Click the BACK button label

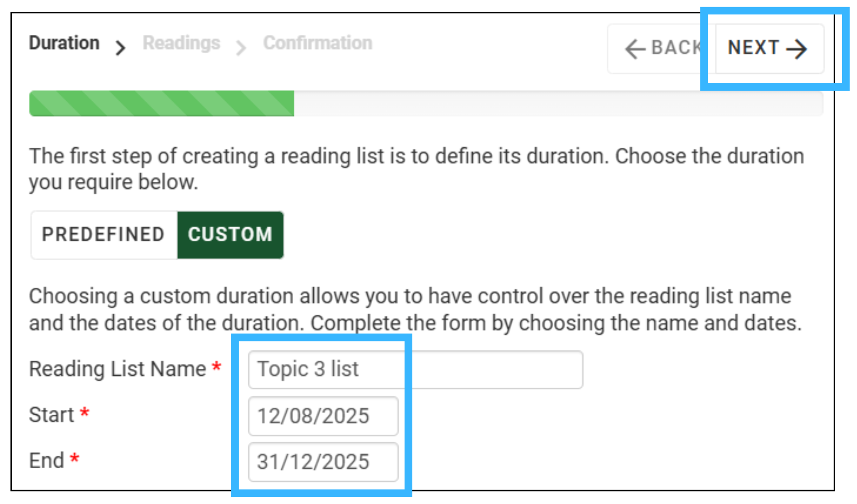[676, 48]
